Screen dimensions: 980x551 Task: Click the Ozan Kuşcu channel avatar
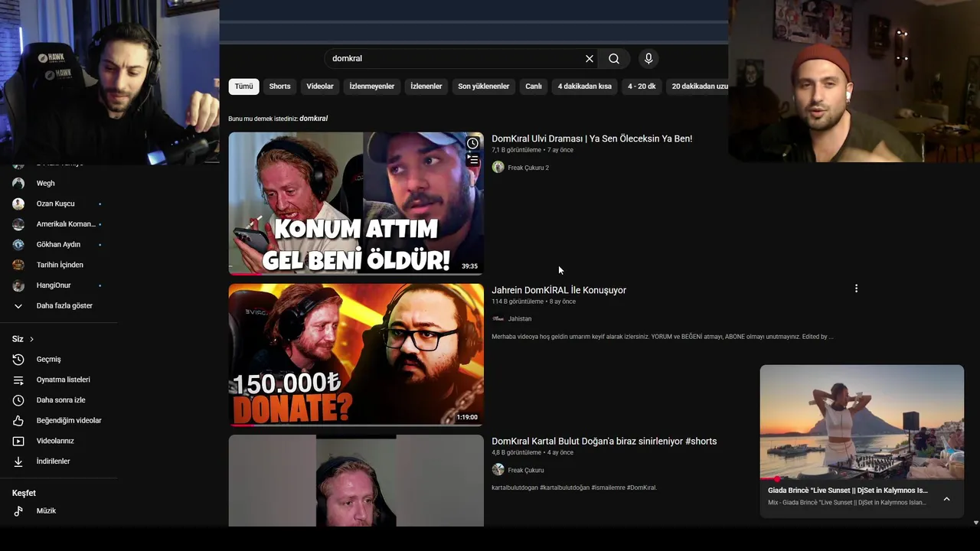(x=18, y=204)
